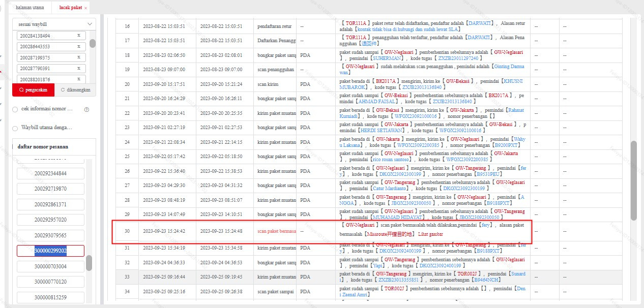The width and height of the screenshot is (644, 308).
Task: Click Missroute reason link in row 30
Action: click(x=389, y=234)
